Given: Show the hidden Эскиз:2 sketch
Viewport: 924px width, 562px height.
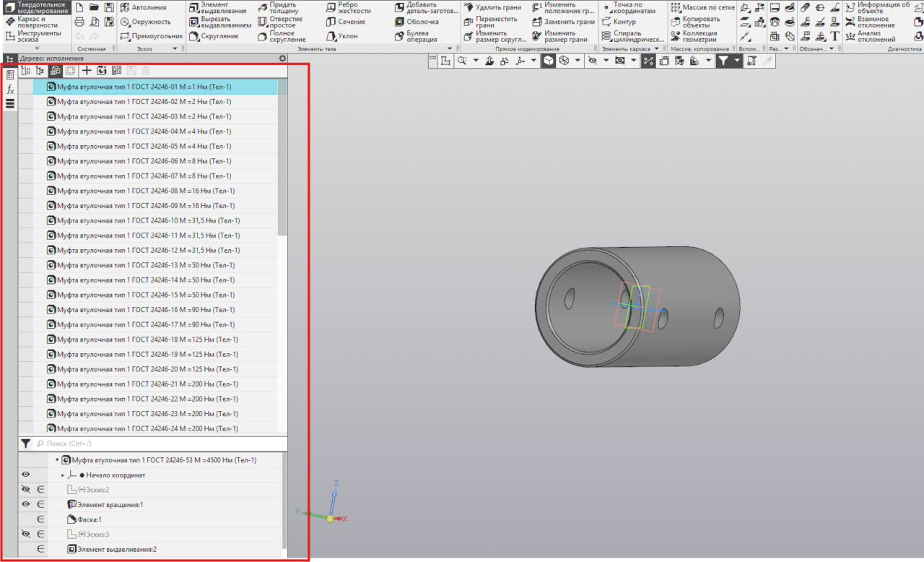Looking at the screenshot, I should (25, 489).
